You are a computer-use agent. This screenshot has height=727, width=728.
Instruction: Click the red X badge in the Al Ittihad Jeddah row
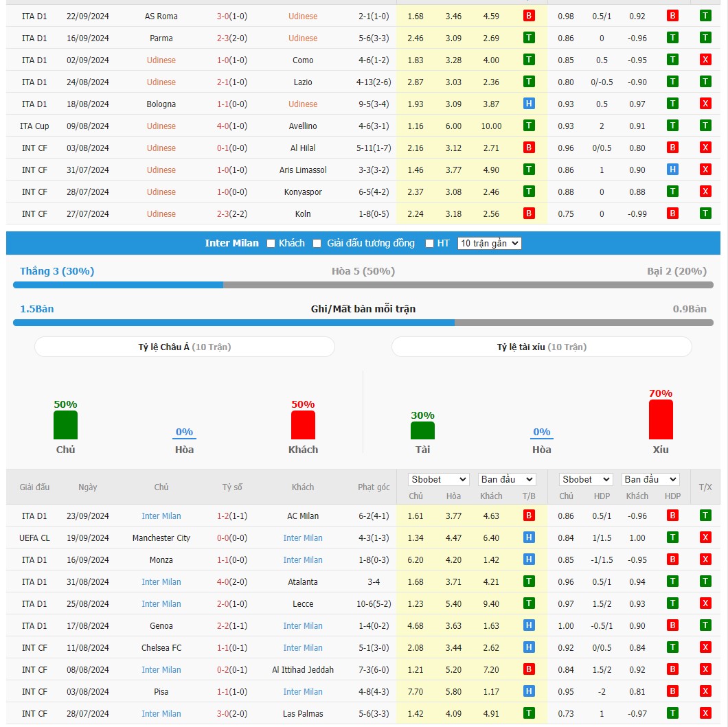705,669
